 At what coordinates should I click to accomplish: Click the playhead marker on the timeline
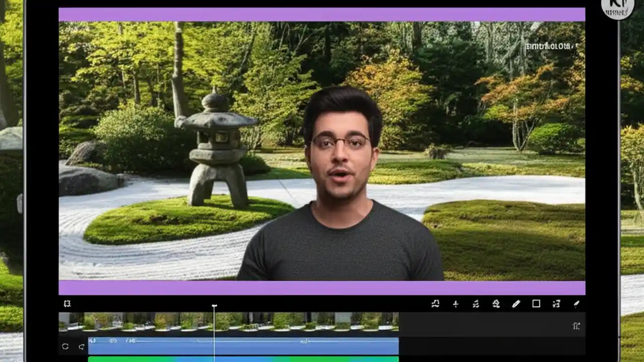[214, 306]
